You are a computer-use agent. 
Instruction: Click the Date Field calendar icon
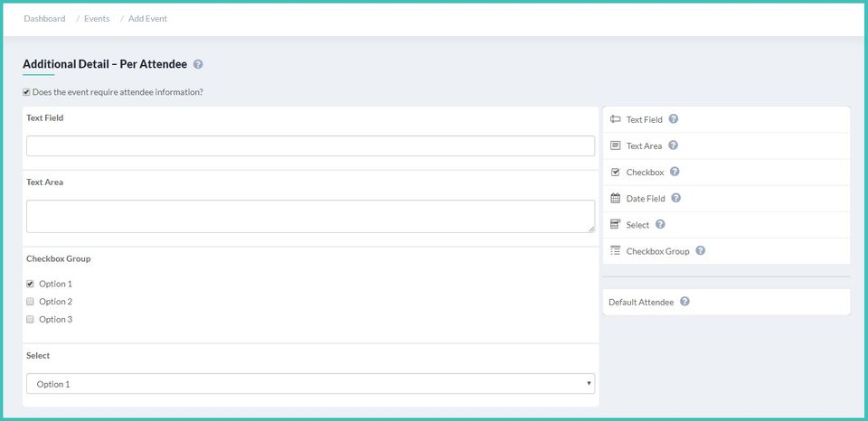[x=616, y=198]
